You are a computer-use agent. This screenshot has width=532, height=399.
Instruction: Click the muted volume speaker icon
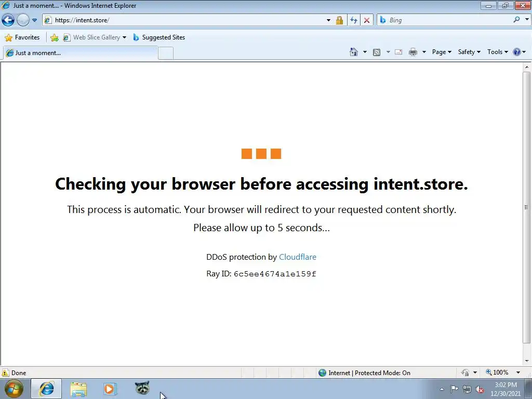(x=480, y=390)
